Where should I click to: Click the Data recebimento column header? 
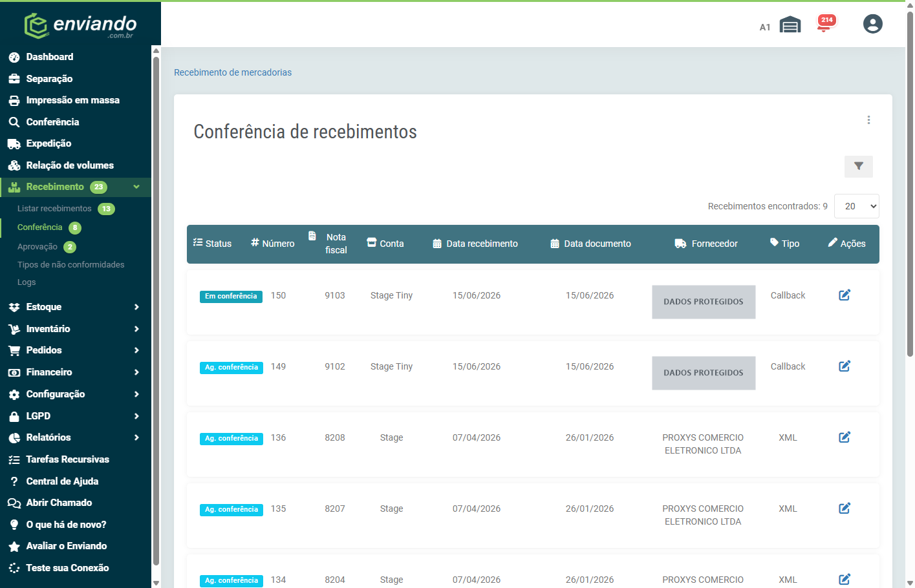tap(475, 244)
